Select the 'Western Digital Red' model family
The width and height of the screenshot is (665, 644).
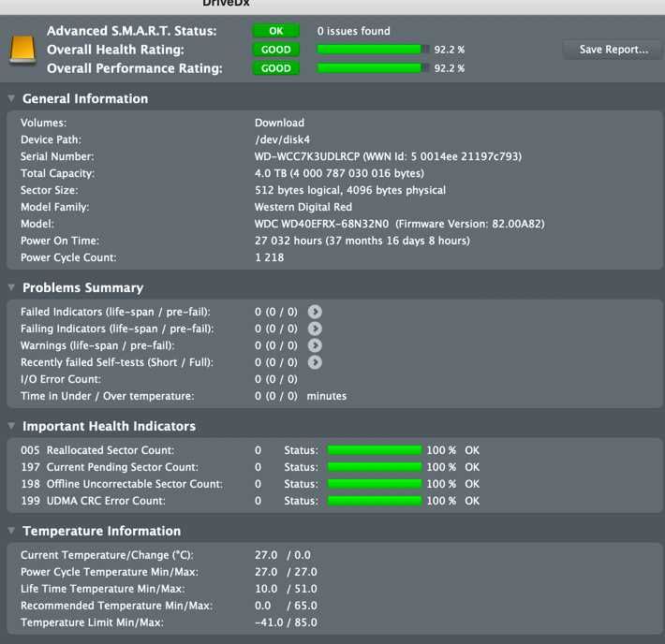(x=303, y=207)
